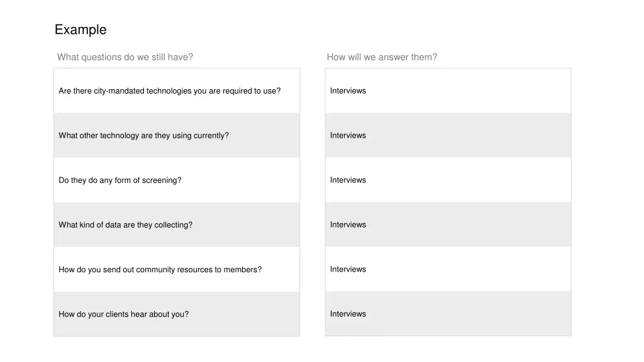The image size is (644, 362).
Task: Click the city-mandated technologies question row
Action: click(177, 90)
